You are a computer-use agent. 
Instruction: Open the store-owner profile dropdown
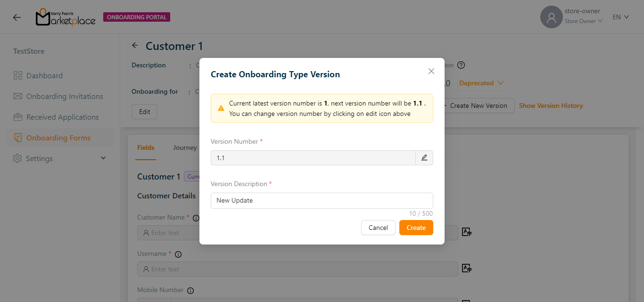pos(583,16)
